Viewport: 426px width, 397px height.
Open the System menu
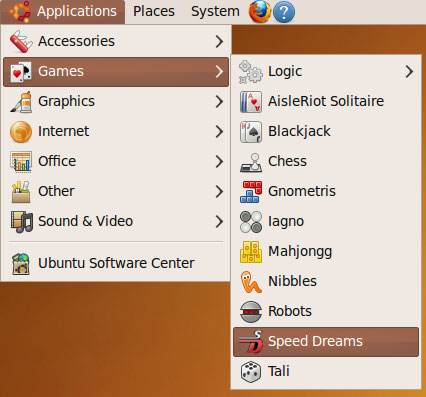click(x=215, y=12)
